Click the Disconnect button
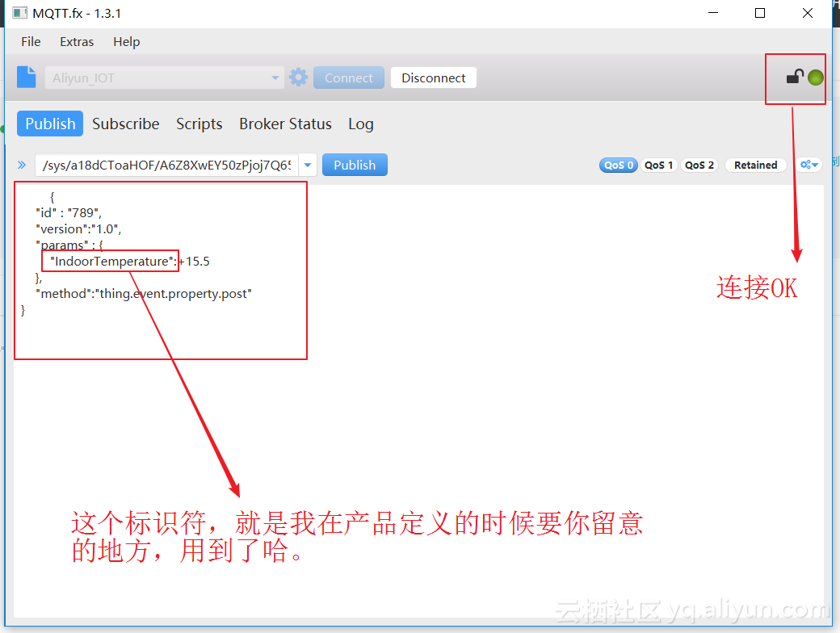Screen dimensions: 840x633 coord(434,78)
